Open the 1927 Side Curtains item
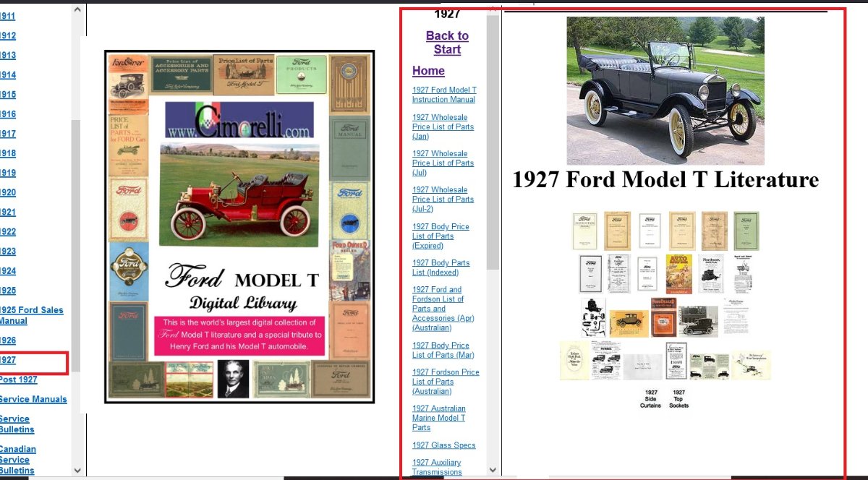The width and height of the screenshot is (868, 480). click(650, 399)
